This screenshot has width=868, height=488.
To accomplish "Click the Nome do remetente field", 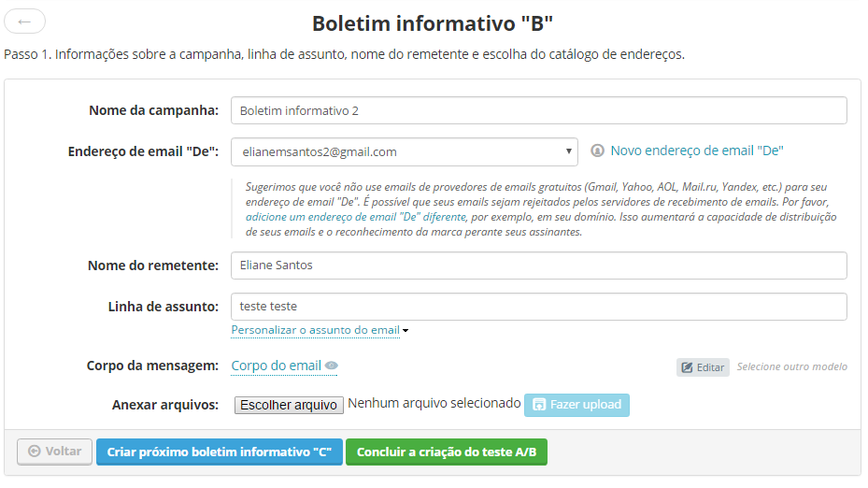I will click(538, 266).
